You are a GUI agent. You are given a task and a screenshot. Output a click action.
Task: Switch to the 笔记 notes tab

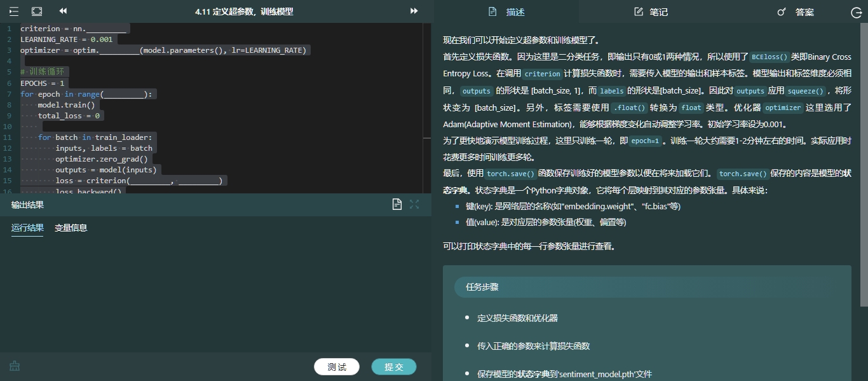(651, 12)
